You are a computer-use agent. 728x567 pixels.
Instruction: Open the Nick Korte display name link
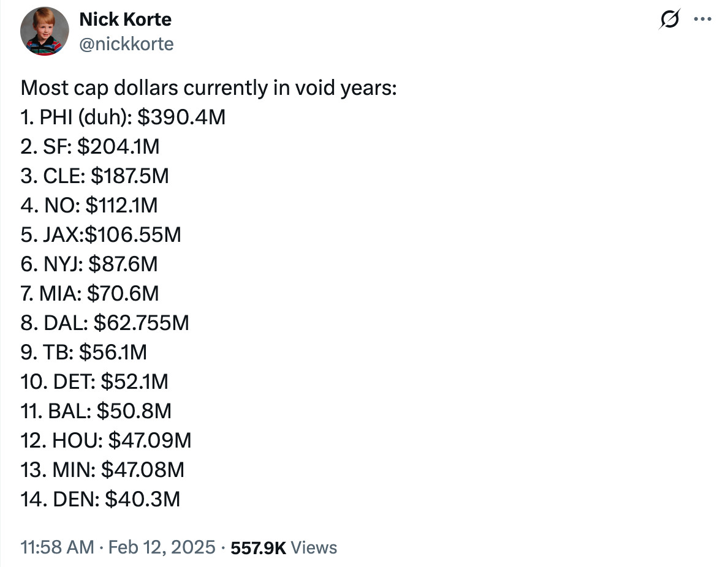[125, 20]
